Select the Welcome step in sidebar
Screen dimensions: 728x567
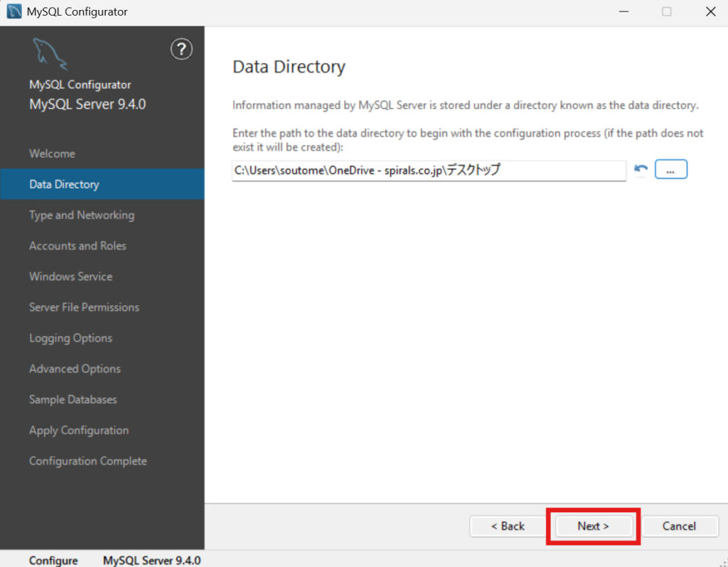click(x=52, y=153)
